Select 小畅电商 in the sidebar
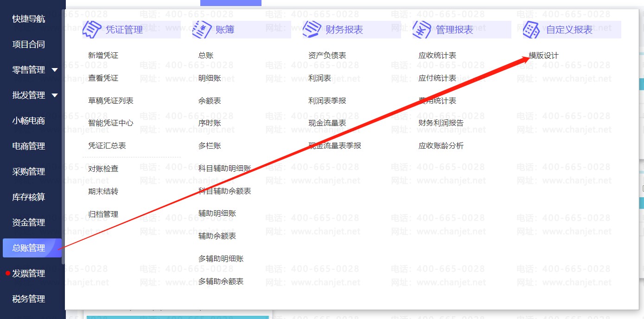Screen dimensions: 644x319 (29, 121)
